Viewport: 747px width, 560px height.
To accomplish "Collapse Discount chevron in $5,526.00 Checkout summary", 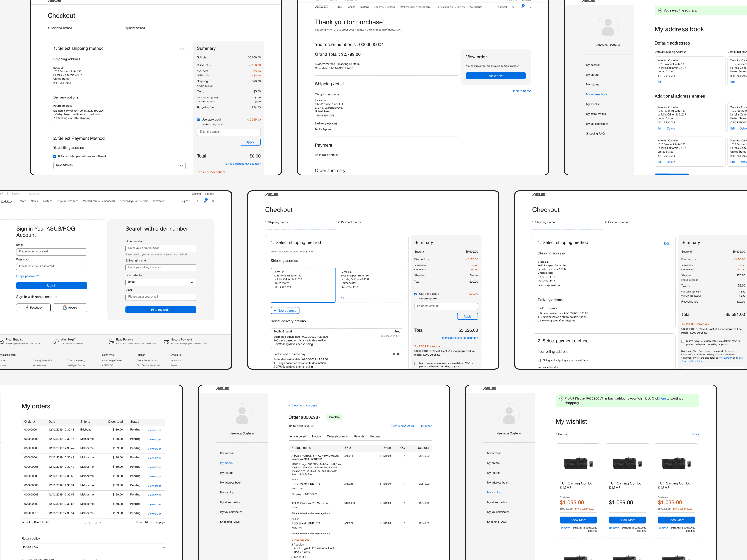I will coord(429,260).
